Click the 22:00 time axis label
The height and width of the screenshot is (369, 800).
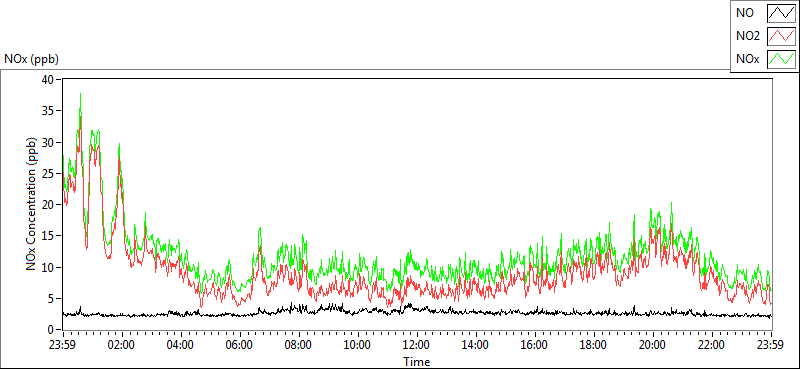[712, 345]
